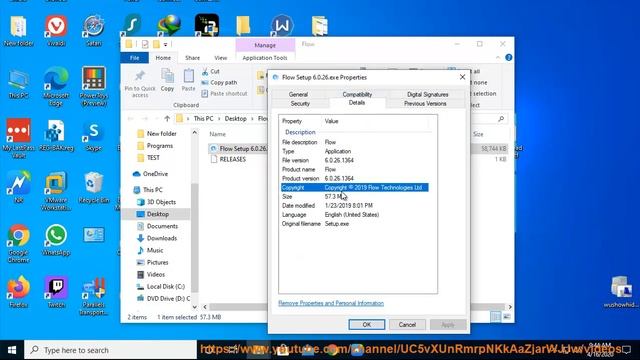Open the Twitch desktop shortcut
This screenshot has width=640, height=360.
(x=56, y=291)
